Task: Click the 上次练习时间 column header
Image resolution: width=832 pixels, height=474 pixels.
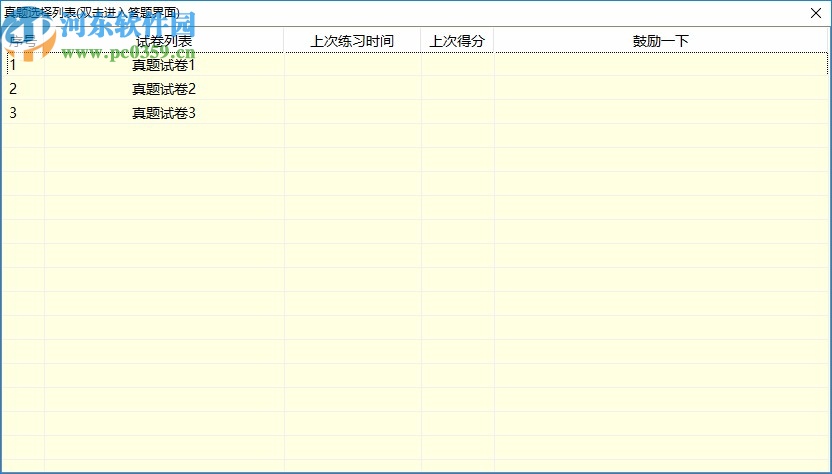Action: [352, 41]
